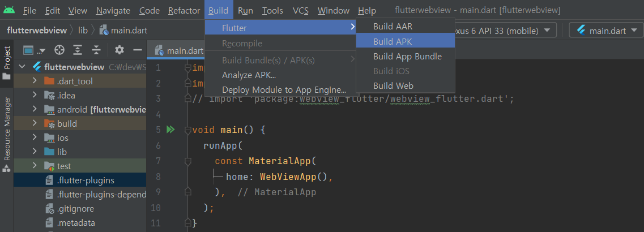
Task: Open the VCS menu
Action: [301, 11]
